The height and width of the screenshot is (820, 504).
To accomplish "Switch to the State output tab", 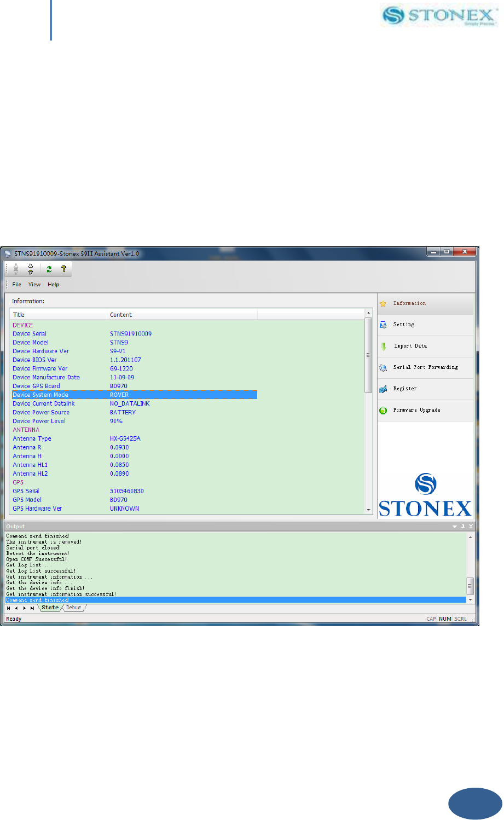I will point(50,608).
